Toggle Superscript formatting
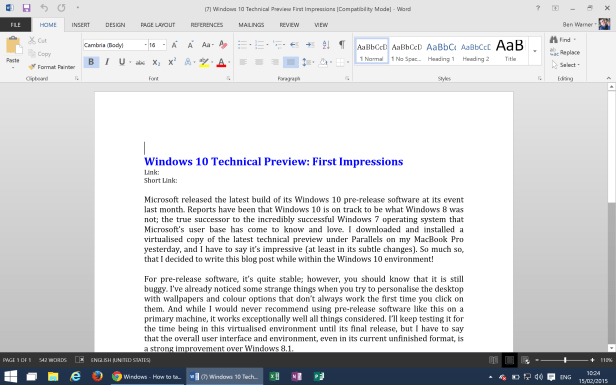Screen dimensions: 616x385 [172, 62]
